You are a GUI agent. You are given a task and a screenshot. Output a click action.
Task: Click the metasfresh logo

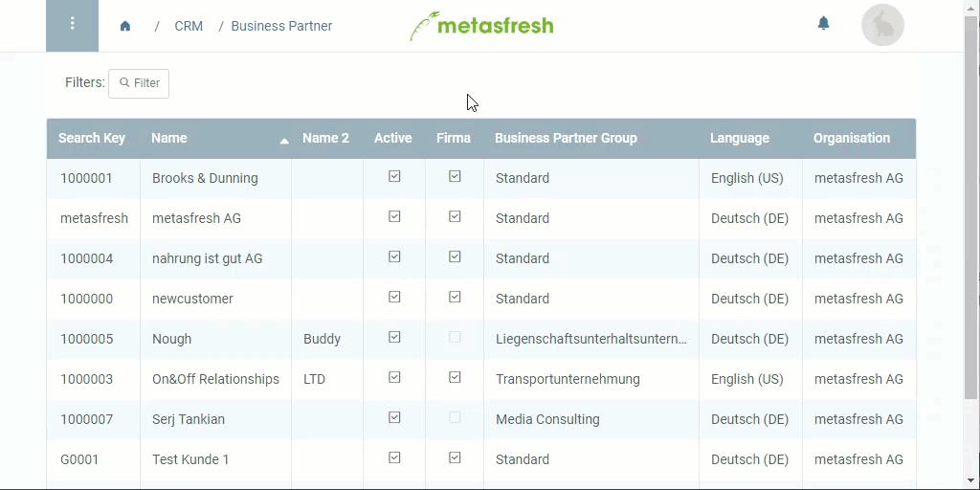click(x=481, y=26)
